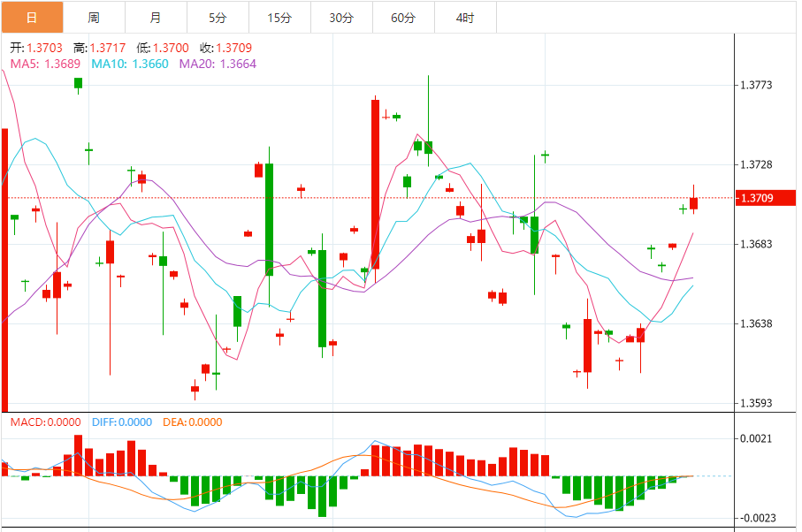The image size is (802, 532).
Task: Switch to the 周 weekly tab
Action: pos(94,18)
